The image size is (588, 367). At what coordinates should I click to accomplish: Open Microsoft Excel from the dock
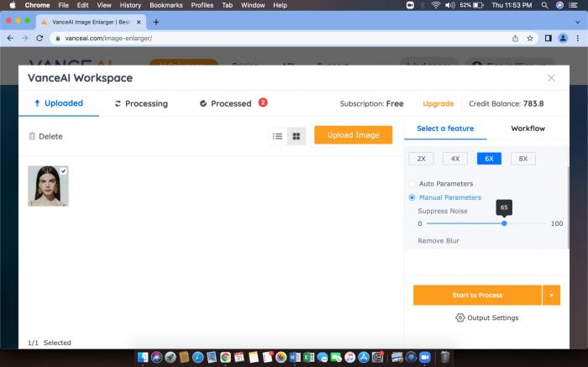pos(308,357)
